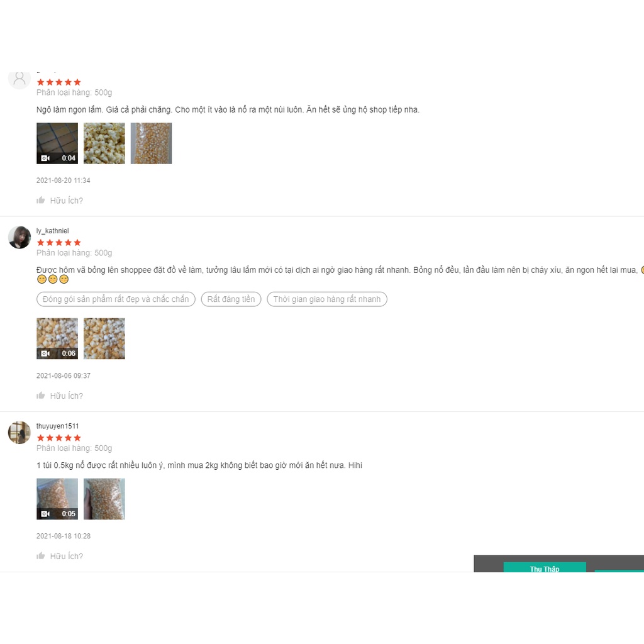The width and height of the screenshot is (644, 644).
Task: Open the ly_kathniel username link
Action: 53,231
